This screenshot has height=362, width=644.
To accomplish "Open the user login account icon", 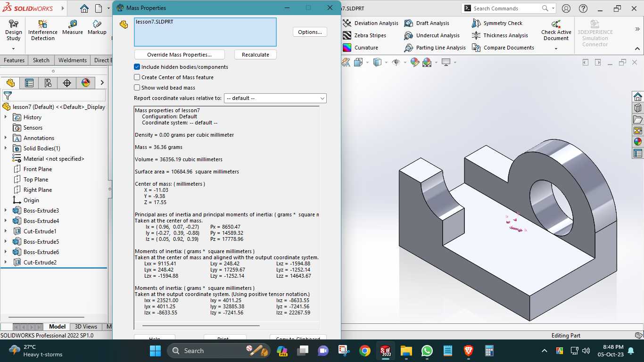I will pyautogui.click(x=566, y=8).
